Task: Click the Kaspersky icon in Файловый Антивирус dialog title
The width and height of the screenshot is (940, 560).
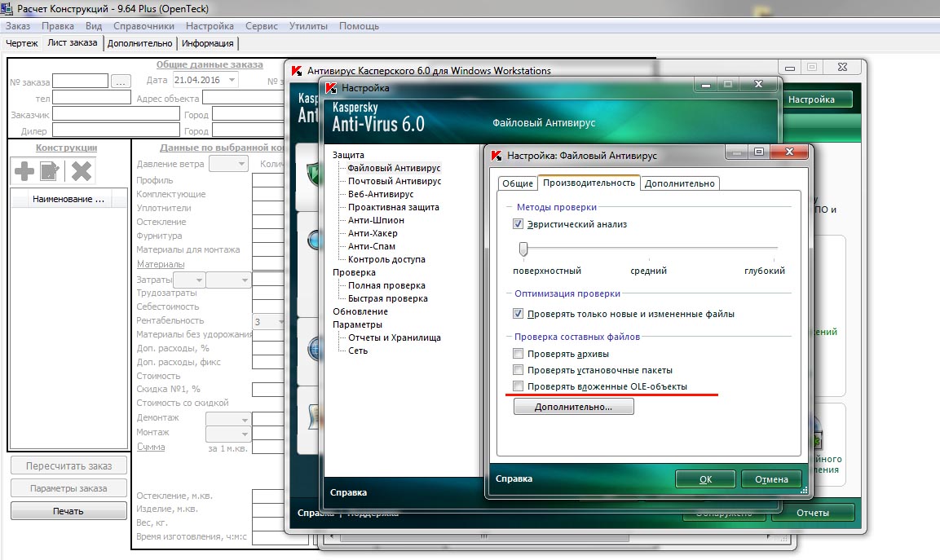Action: [496, 156]
